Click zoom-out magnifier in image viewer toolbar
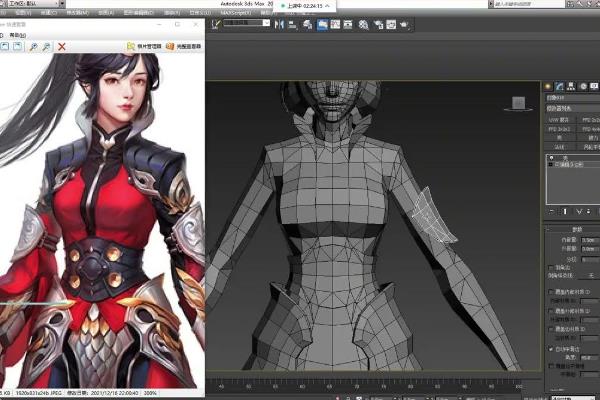This screenshot has width=600, height=400. 46,47
